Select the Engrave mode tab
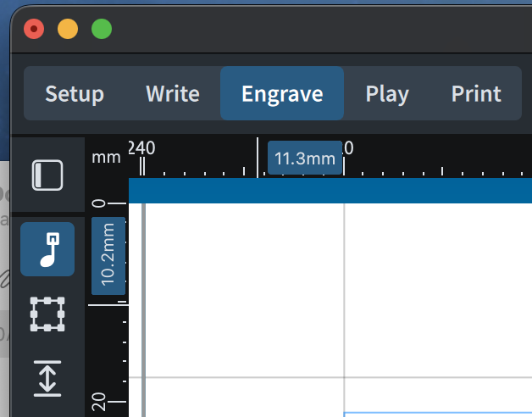The image size is (532, 417). [282, 94]
